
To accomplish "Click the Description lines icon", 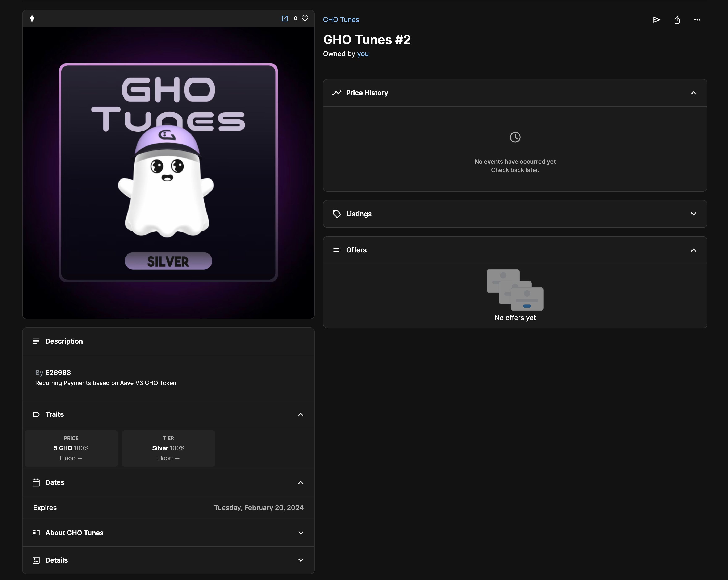I will click(36, 341).
